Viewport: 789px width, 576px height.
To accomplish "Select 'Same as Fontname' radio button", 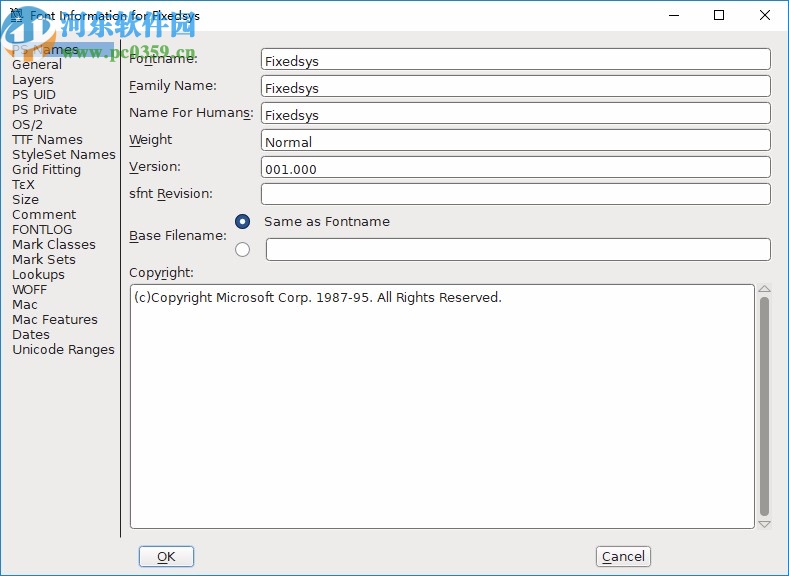I will (x=242, y=222).
